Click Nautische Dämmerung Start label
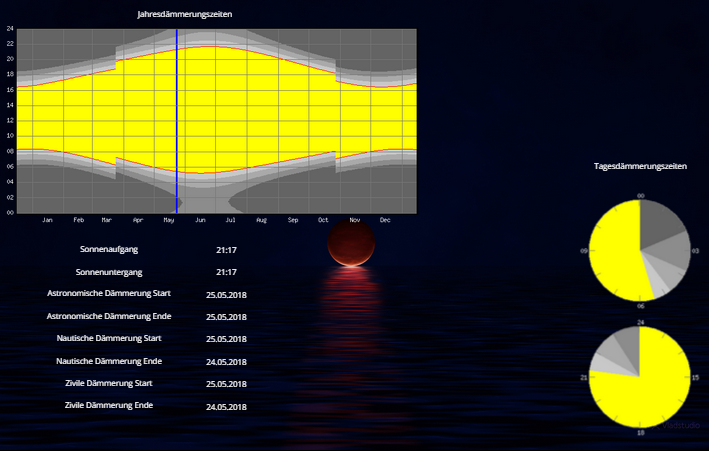Screen dimensions: 709x451 point(109,339)
